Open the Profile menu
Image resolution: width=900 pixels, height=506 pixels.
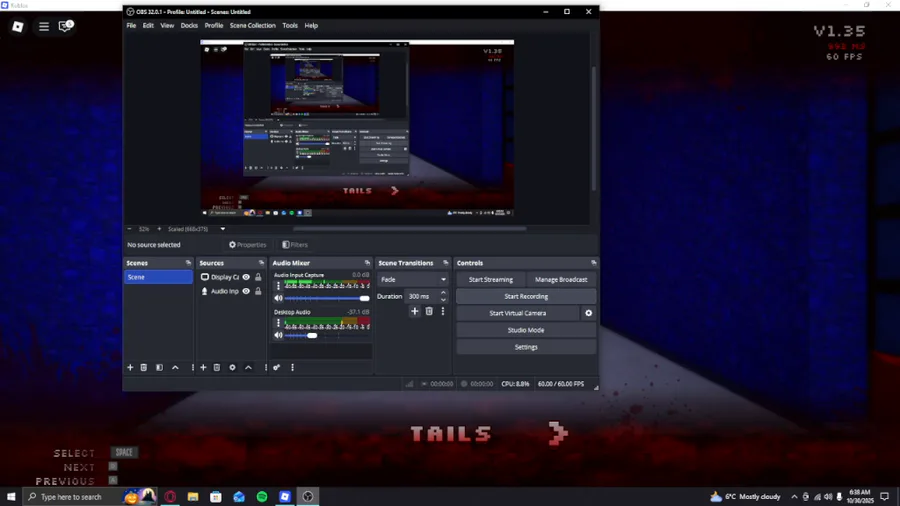pos(214,25)
